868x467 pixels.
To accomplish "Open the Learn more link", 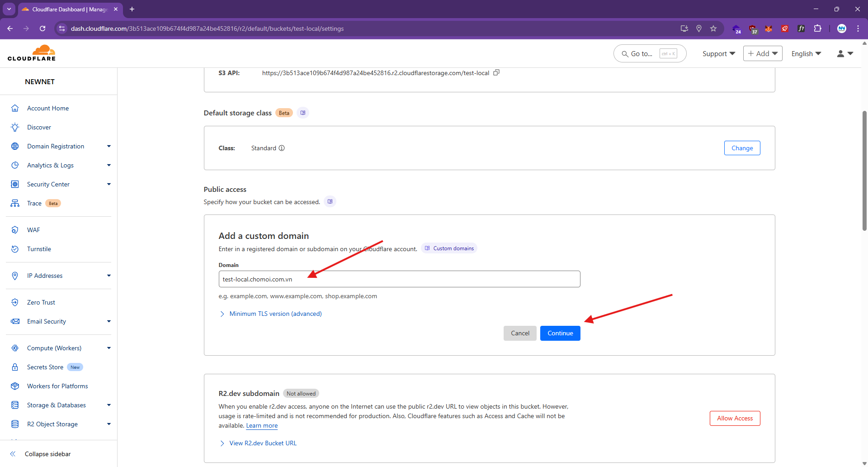I will click(x=262, y=425).
